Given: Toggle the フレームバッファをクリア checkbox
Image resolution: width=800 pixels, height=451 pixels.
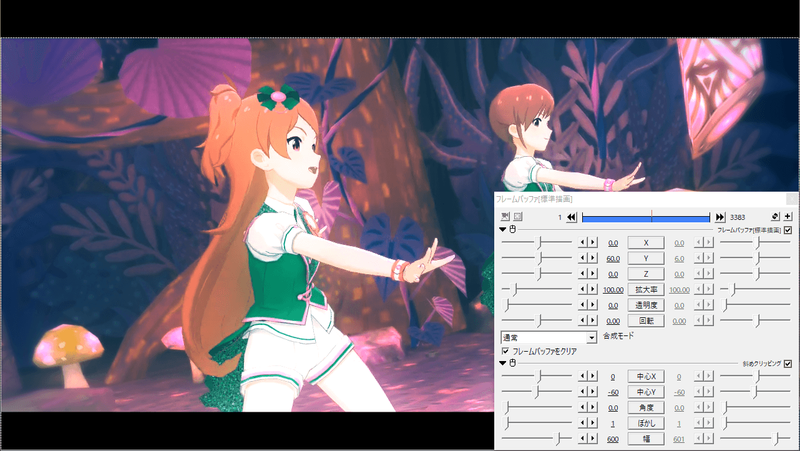Looking at the screenshot, I should click(505, 351).
